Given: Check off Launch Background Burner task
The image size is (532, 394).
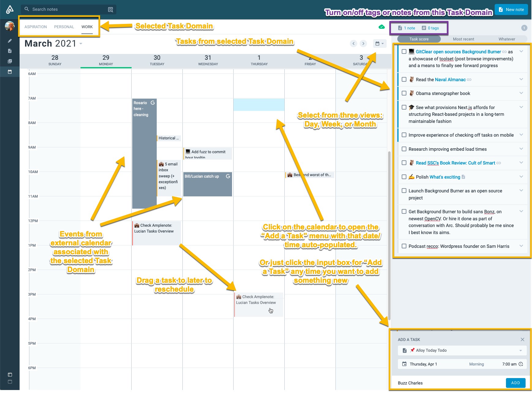Looking at the screenshot, I should tap(404, 191).
